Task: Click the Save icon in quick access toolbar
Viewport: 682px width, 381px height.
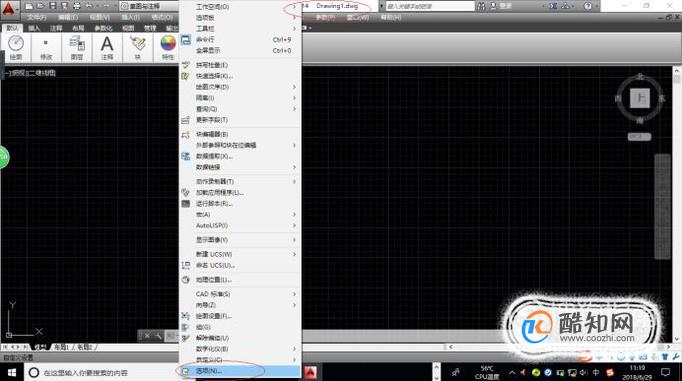Action: (x=52, y=6)
